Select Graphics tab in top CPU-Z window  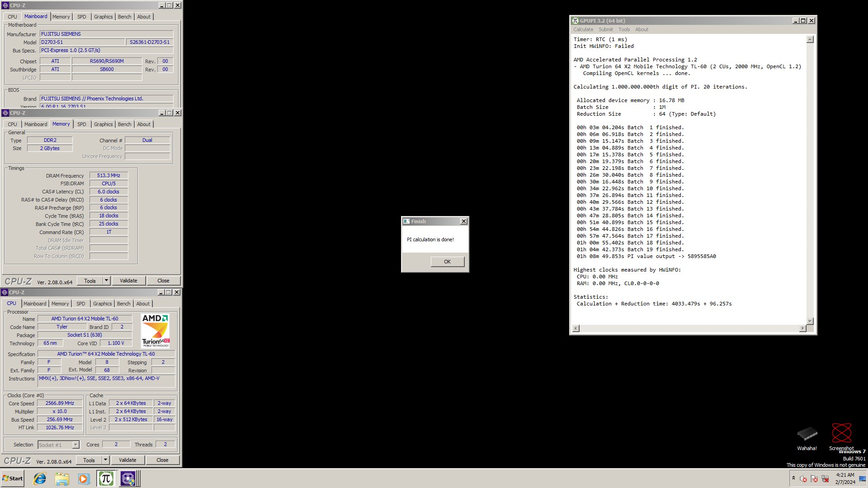(x=103, y=17)
